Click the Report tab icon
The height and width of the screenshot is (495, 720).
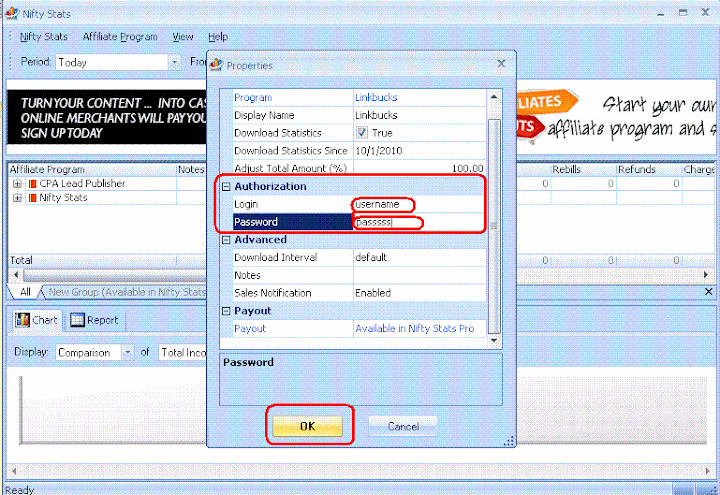pos(77,320)
